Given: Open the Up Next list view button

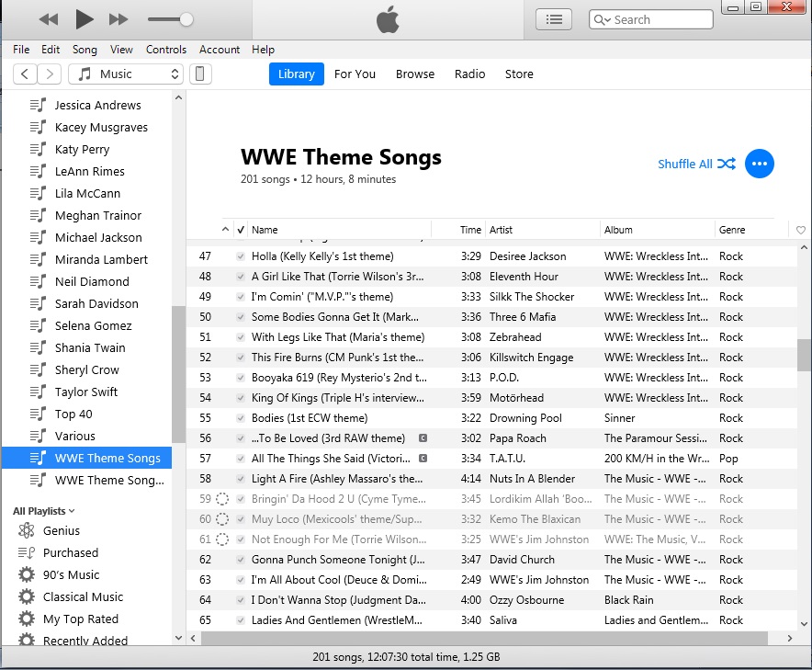Looking at the screenshot, I should (x=554, y=19).
